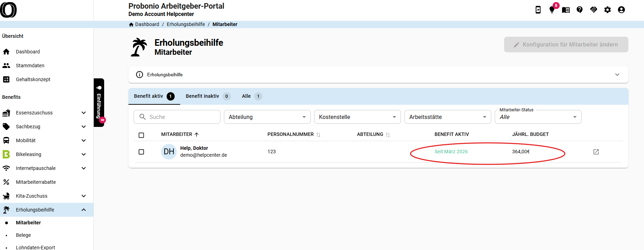The height and width of the screenshot is (250, 644).
Task: Open the help question mark icon
Action: click(x=580, y=10)
